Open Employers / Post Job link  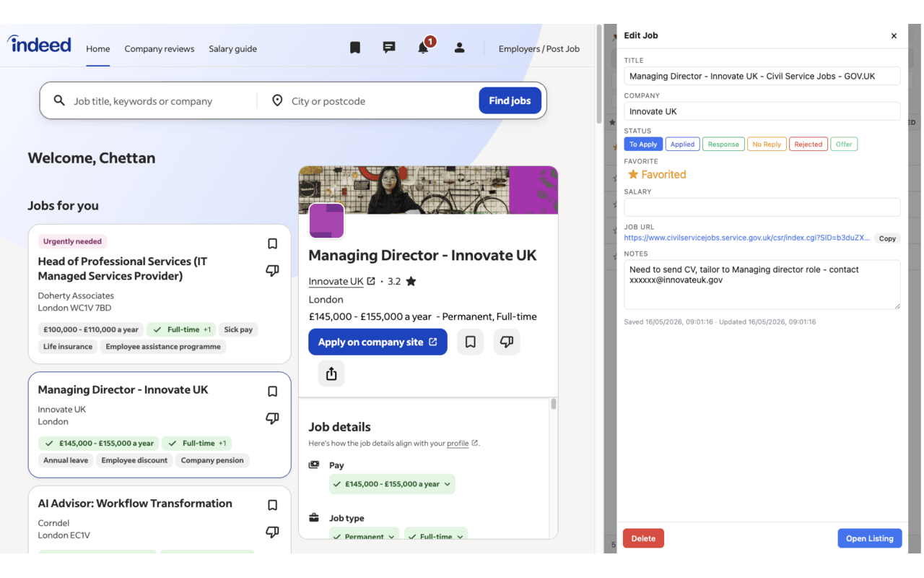(x=539, y=49)
